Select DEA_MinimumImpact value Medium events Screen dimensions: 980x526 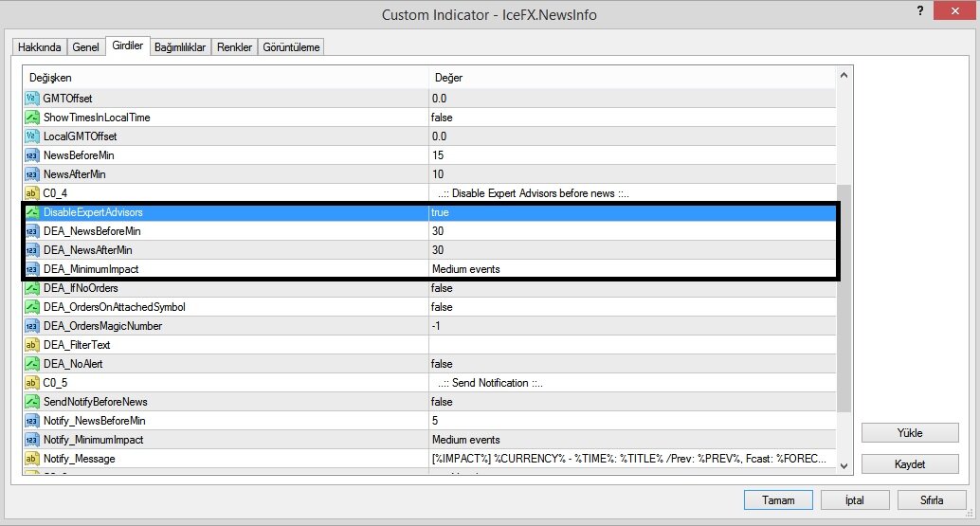tap(466, 269)
